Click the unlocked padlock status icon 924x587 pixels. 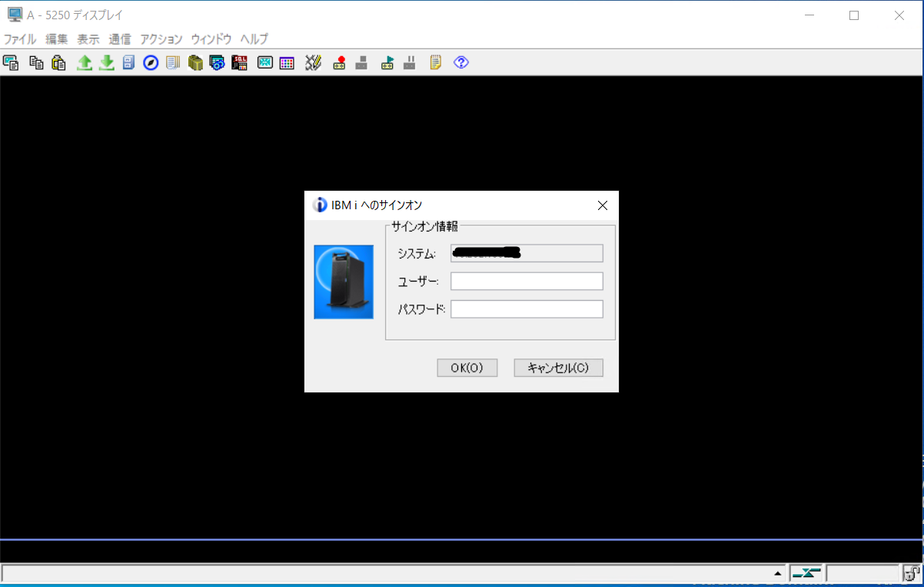coord(910,573)
